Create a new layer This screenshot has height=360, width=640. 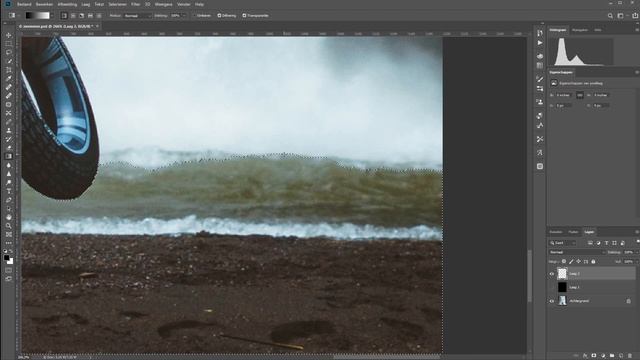tap(621, 356)
